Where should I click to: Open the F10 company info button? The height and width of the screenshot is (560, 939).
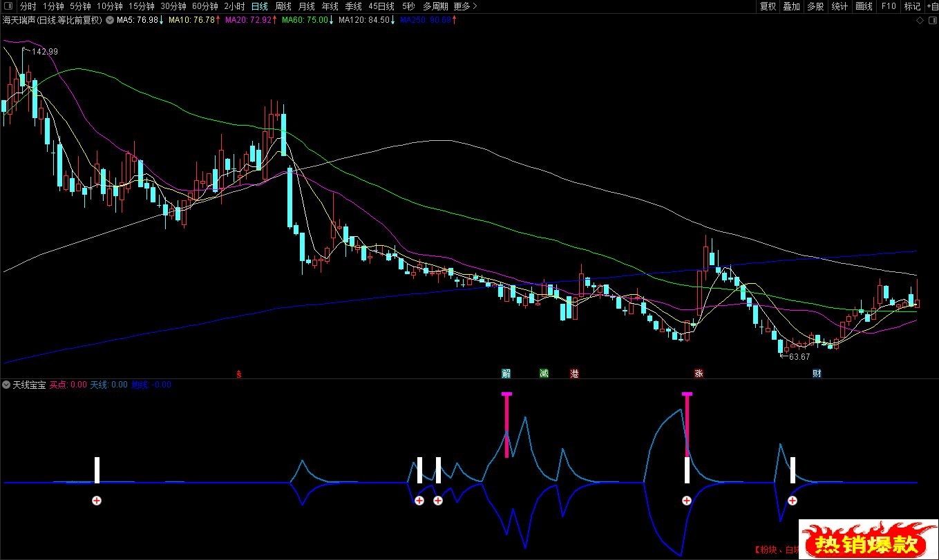pyautogui.click(x=888, y=6)
